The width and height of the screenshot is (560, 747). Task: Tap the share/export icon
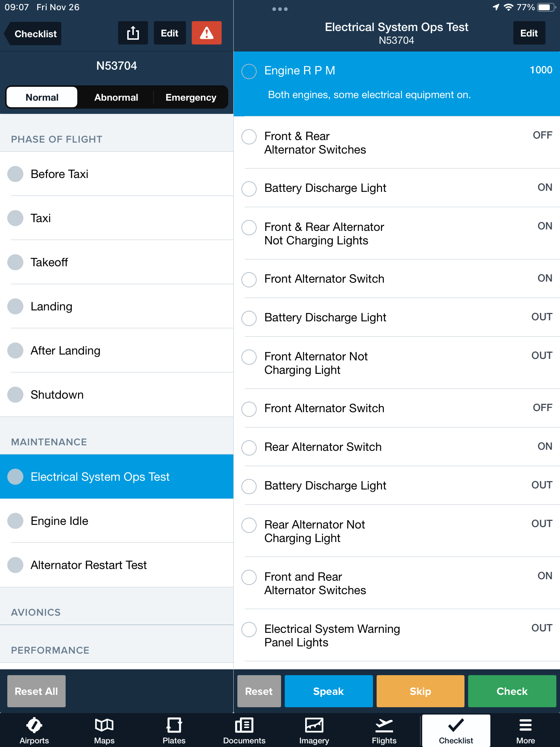(x=133, y=33)
